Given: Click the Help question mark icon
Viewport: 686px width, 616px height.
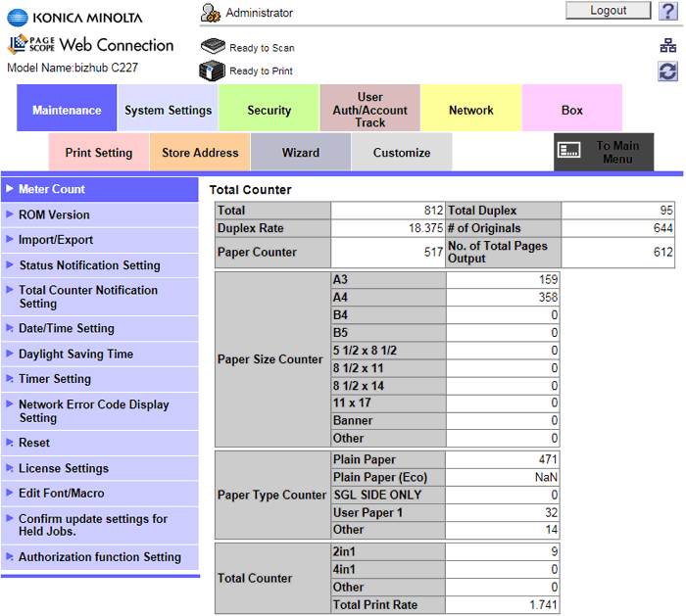Looking at the screenshot, I should pos(668,11).
